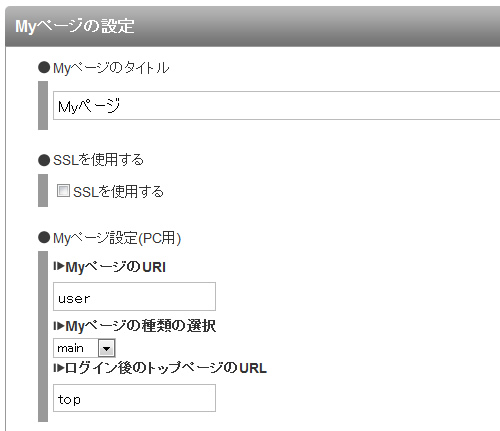Click the Myページのタイトル section heading

[111, 68]
